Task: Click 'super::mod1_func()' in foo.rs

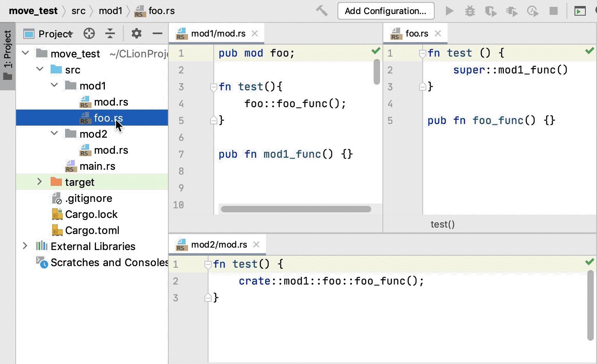Action: pyautogui.click(x=510, y=70)
